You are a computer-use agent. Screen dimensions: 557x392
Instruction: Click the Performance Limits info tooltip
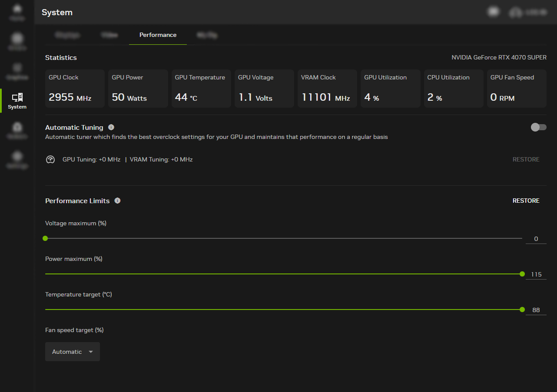pos(117,201)
